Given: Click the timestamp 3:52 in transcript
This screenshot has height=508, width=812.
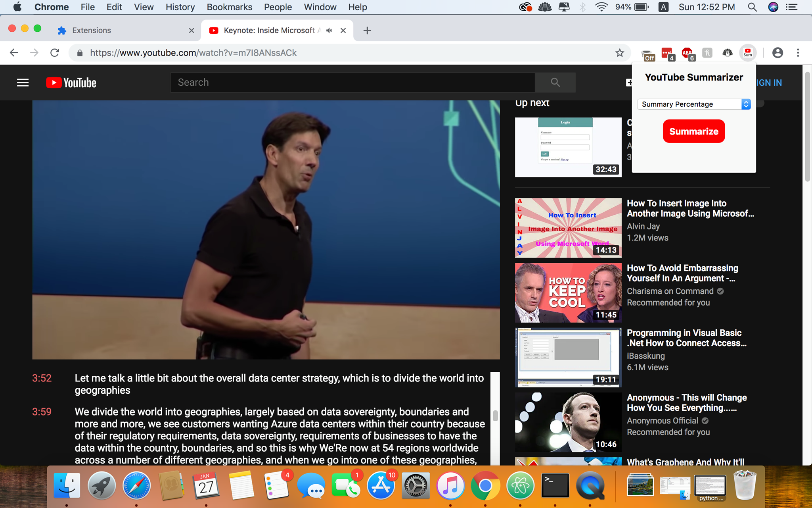Looking at the screenshot, I should tap(41, 378).
